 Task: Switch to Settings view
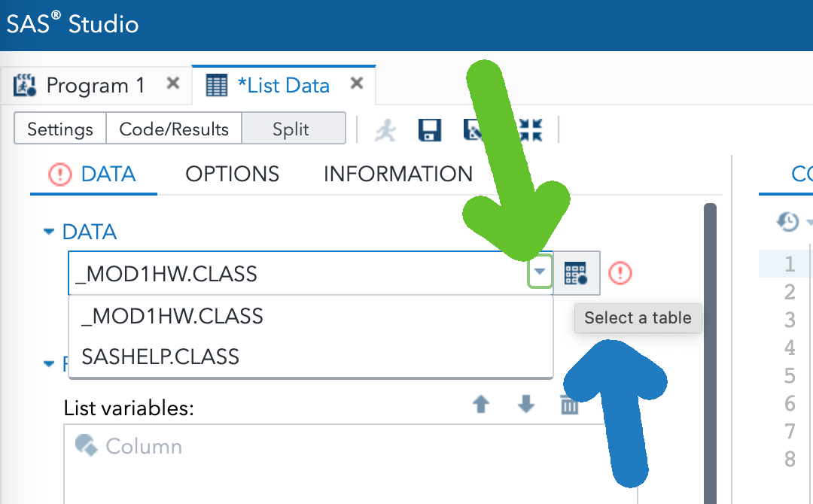(60, 129)
